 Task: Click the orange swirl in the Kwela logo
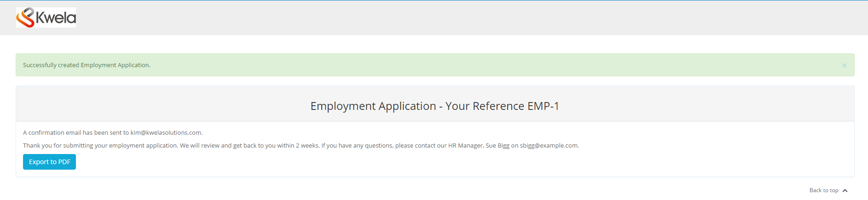tap(25, 18)
